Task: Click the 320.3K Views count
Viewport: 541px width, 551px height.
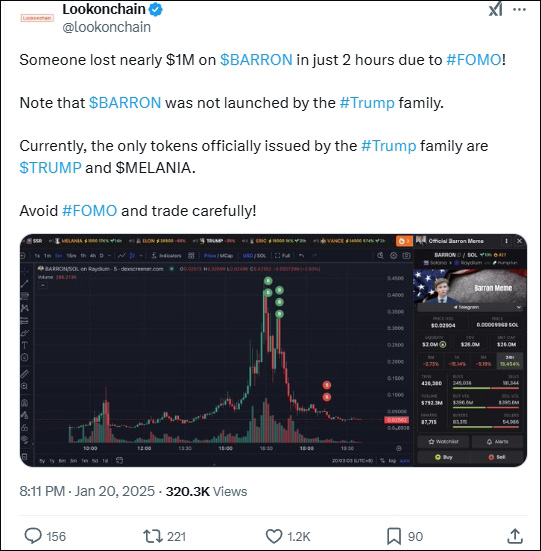Action: (207, 491)
